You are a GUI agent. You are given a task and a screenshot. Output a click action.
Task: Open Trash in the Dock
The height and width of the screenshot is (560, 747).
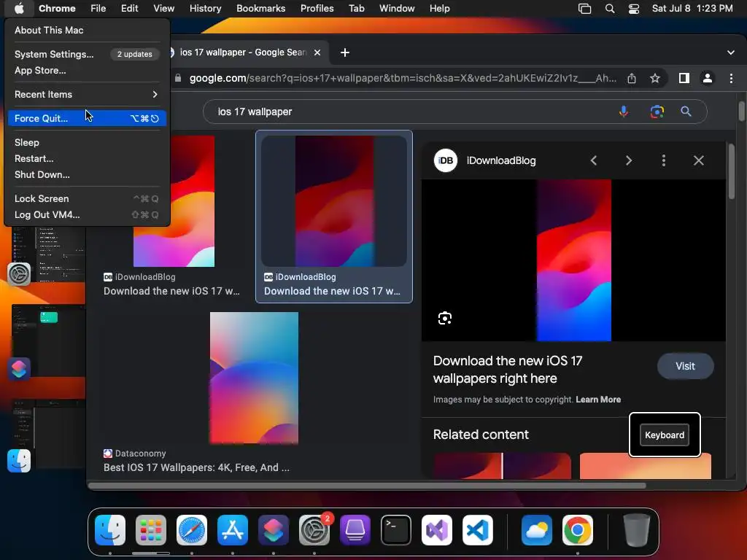636,530
